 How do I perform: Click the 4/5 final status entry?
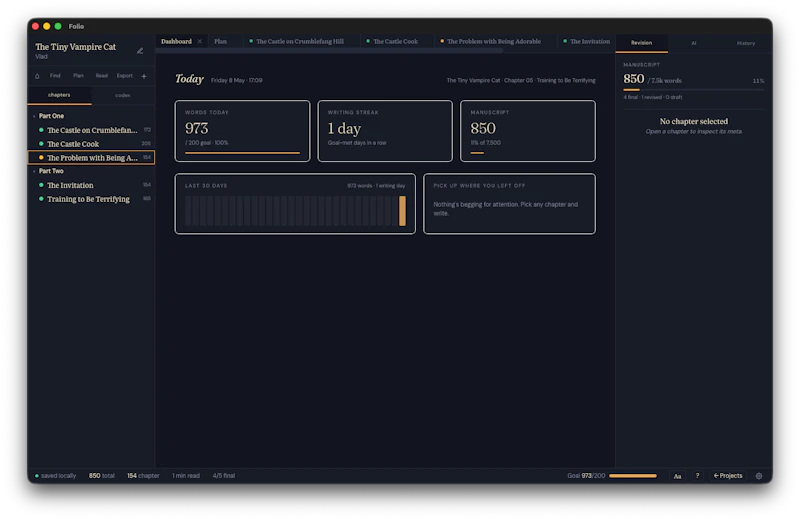pyautogui.click(x=223, y=476)
